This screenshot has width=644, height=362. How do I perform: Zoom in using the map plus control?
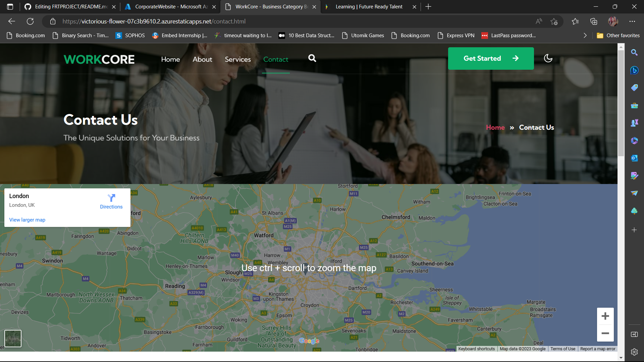tap(605, 316)
